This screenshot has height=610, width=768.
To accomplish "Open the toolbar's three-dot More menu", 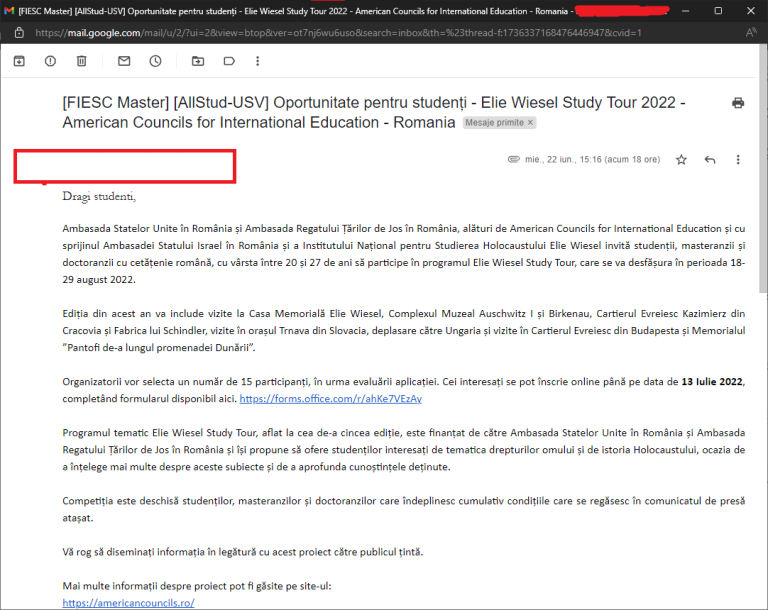I will pos(258,61).
